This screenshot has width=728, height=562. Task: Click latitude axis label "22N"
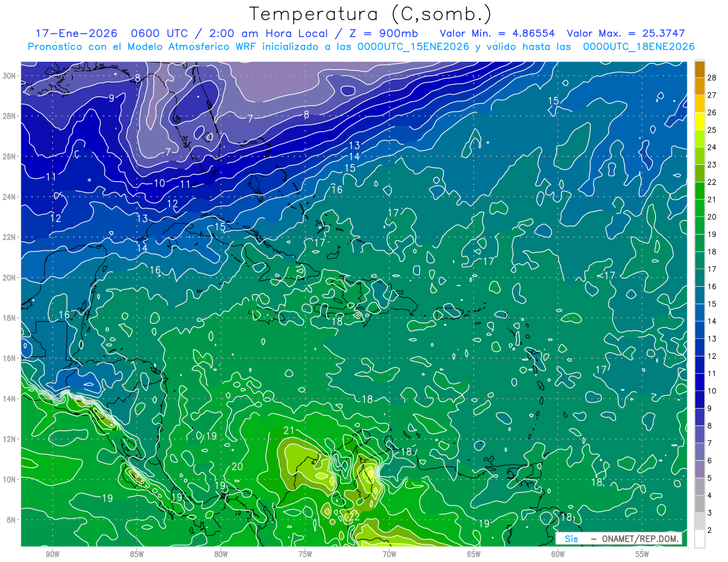(x=8, y=237)
